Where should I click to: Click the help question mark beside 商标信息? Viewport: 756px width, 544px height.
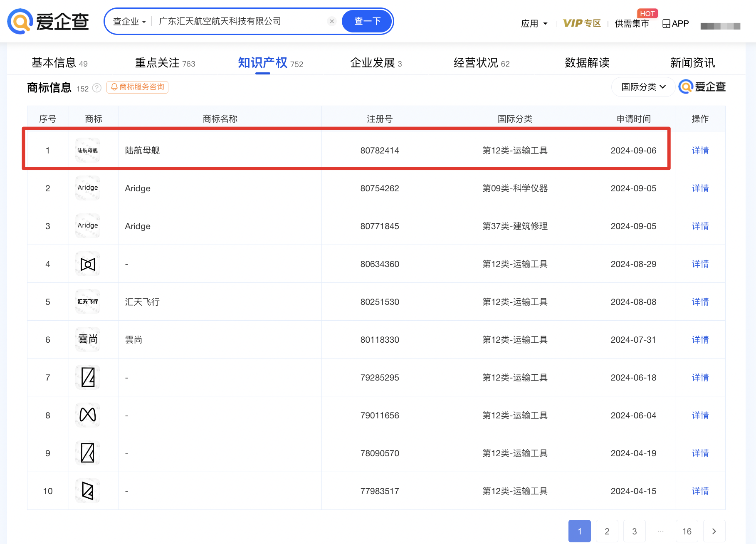pos(97,88)
